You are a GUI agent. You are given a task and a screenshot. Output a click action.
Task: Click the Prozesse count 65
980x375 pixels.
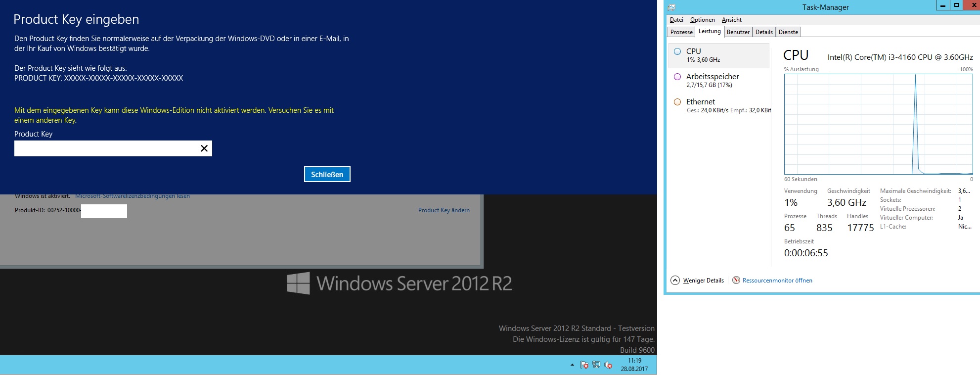pos(790,228)
